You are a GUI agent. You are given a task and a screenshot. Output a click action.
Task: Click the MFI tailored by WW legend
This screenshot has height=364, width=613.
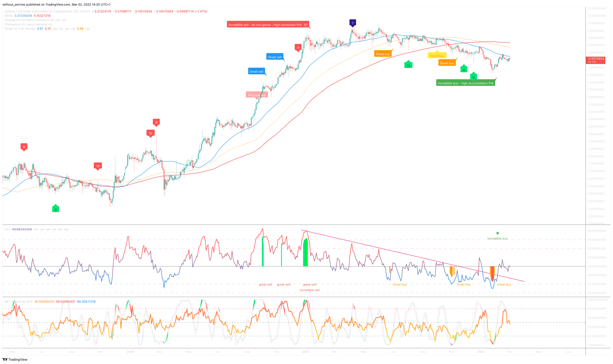point(18,302)
